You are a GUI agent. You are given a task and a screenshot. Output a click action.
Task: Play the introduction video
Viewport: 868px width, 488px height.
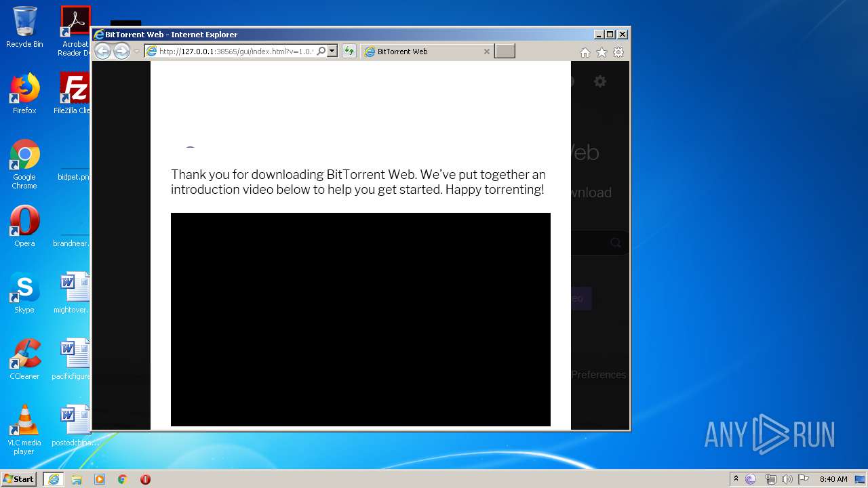pyautogui.click(x=361, y=319)
